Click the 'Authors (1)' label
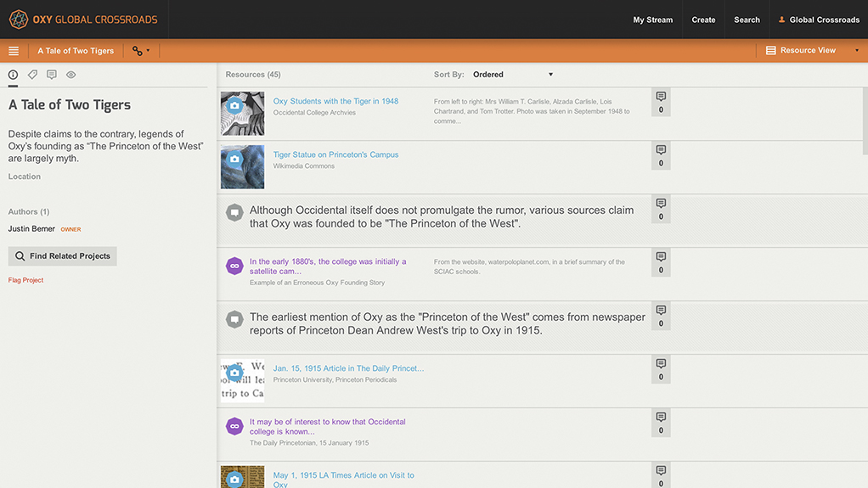 29,212
